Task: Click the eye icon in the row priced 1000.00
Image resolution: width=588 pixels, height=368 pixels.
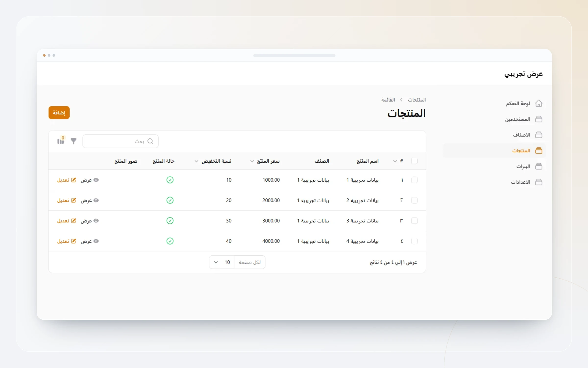Action: pos(96,180)
